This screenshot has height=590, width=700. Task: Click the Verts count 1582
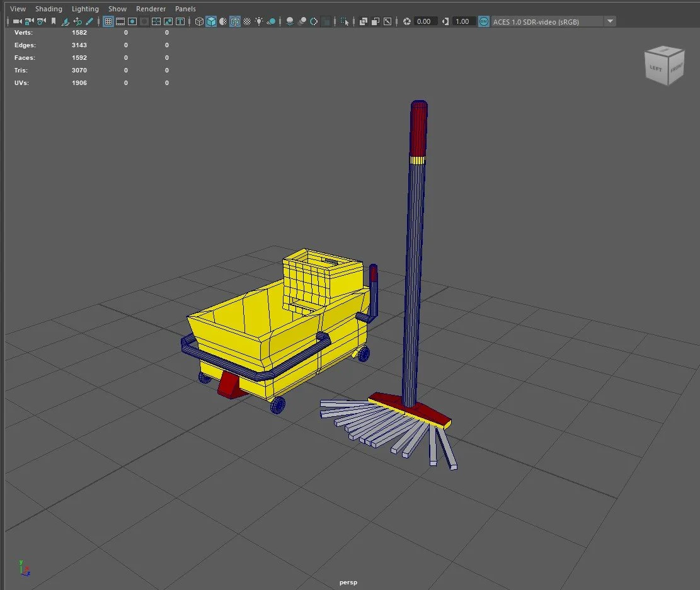[79, 33]
